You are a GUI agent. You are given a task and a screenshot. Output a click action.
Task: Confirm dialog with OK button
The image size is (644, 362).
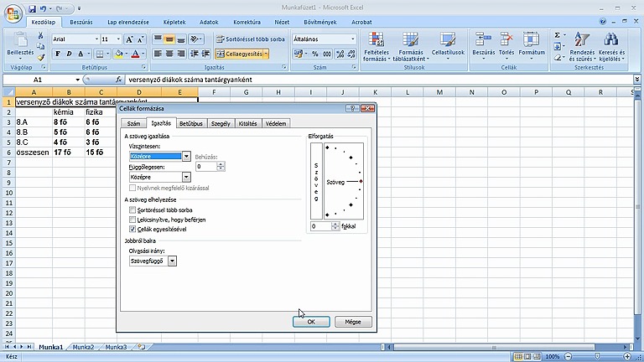(311, 322)
